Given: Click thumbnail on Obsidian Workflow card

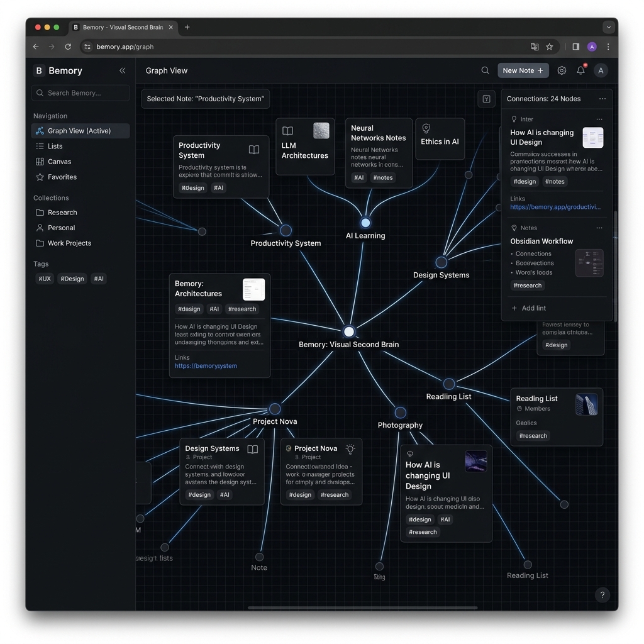Looking at the screenshot, I should tap(589, 263).
